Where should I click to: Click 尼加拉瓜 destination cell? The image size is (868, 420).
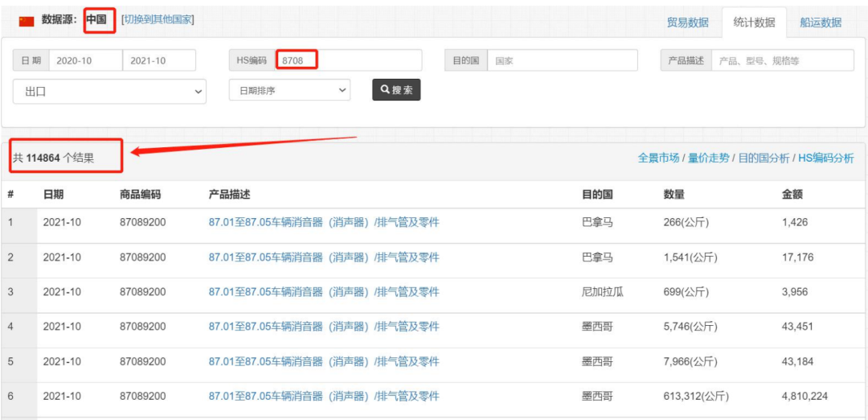[x=602, y=292]
